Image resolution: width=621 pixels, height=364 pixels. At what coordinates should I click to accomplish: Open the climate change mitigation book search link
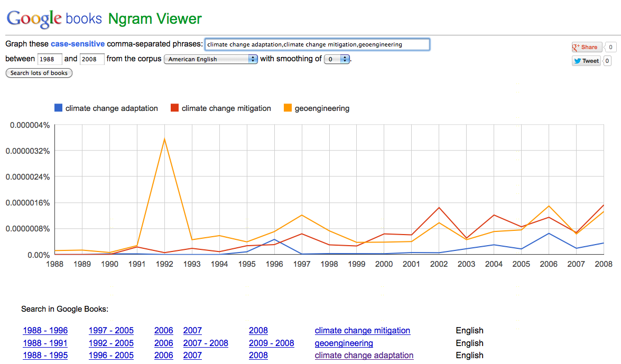(x=362, y=331)
